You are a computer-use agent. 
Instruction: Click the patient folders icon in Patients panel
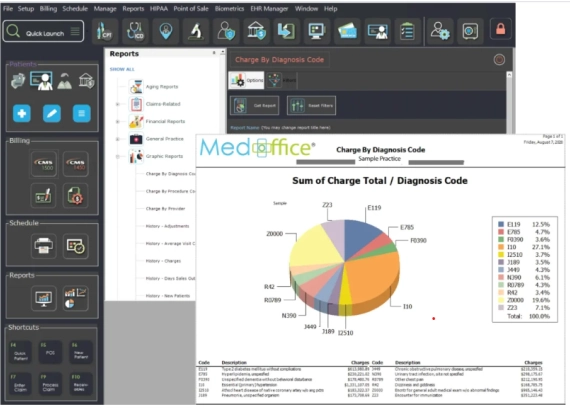(18, 81)
